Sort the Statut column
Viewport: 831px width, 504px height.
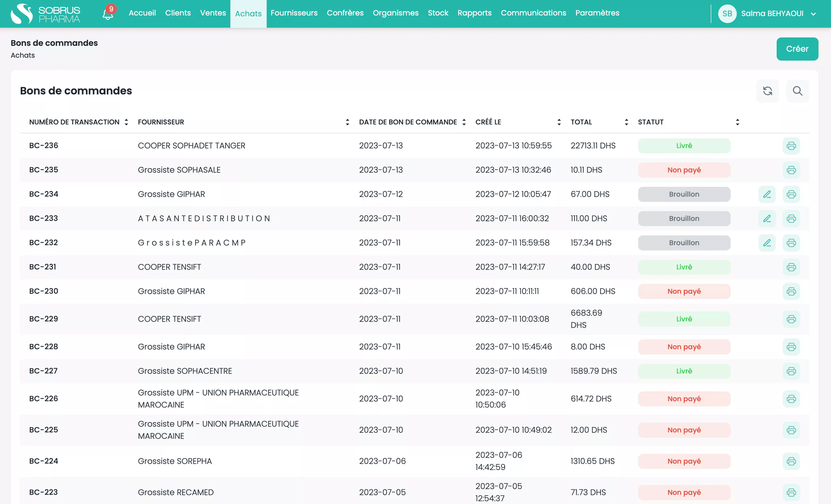tap(737, 122)
